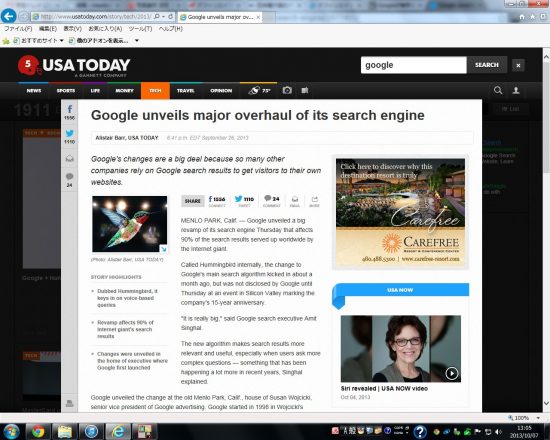550x440 pixels.
Task: Close the search bar with X button
Action: click(x=518, y=65)
